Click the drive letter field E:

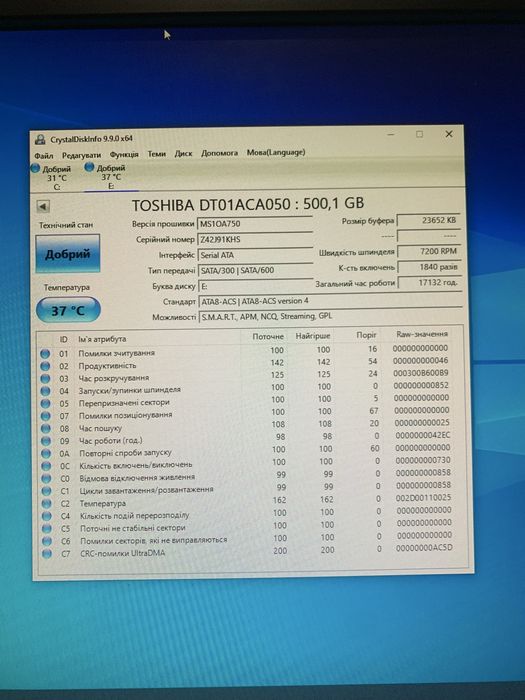255,286
